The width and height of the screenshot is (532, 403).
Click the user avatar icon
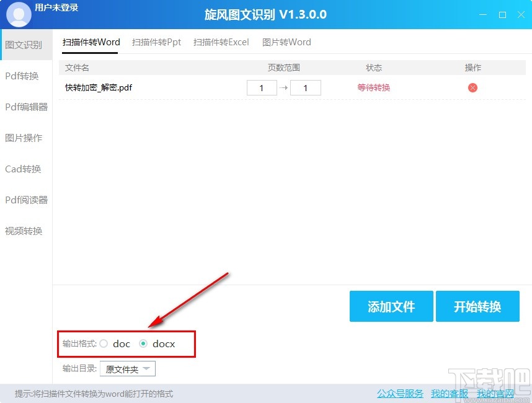click(x=18, y=14)
